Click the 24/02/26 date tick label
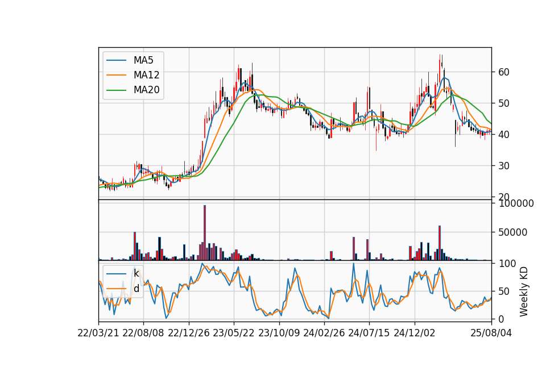This screenshot has height=392, width=546. [x=324, y=333]
